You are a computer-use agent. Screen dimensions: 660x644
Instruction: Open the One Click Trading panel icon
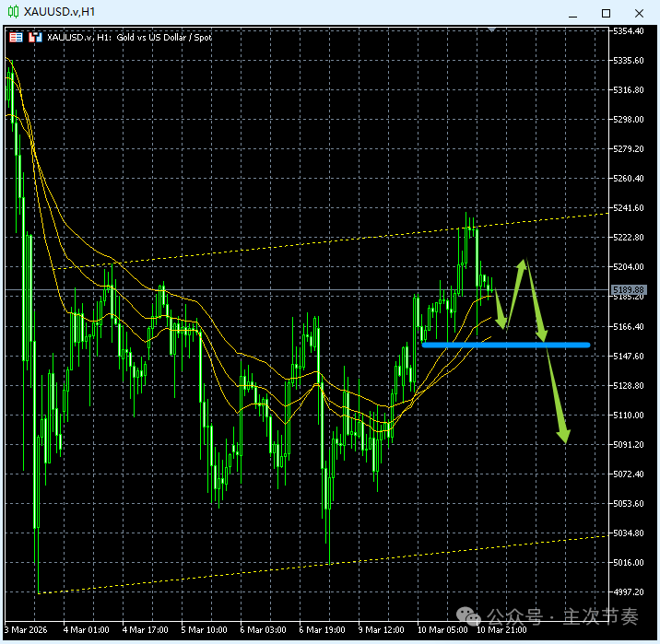click(x=17, y=37)
